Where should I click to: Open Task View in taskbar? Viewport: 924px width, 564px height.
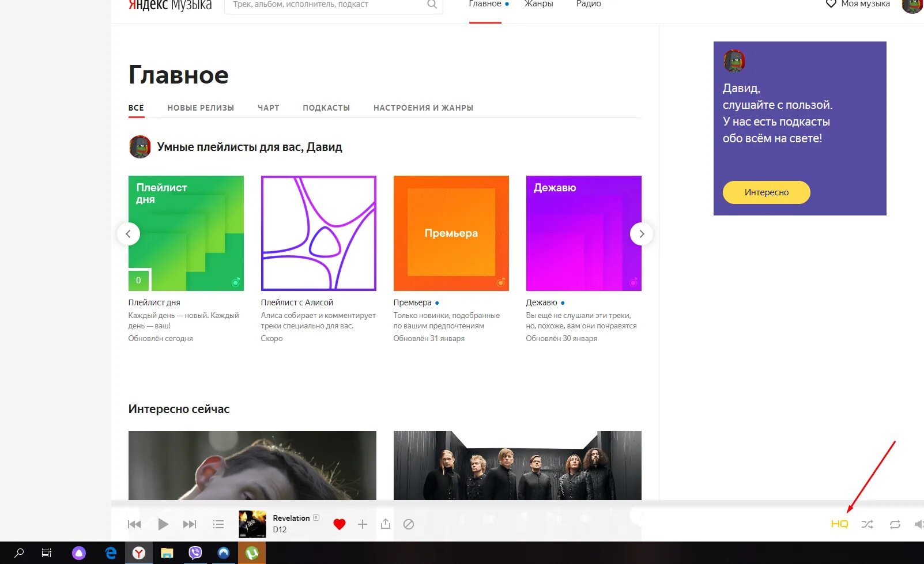tap(47, 553)
